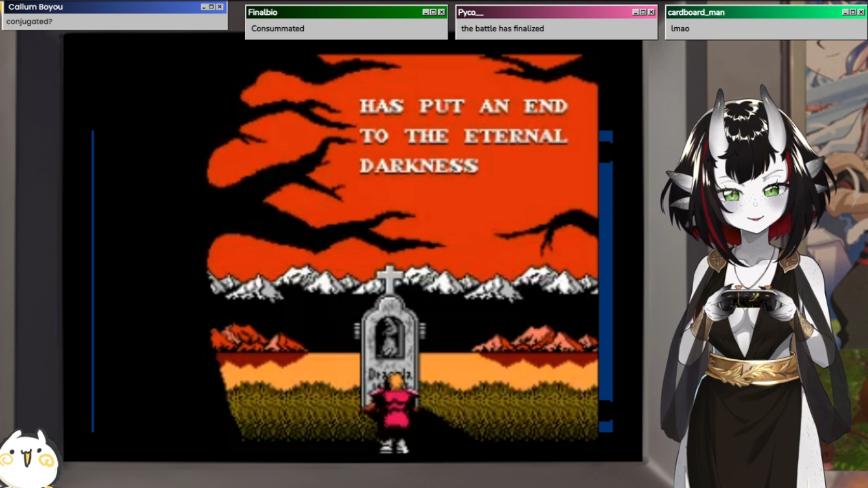868x488 pixels.
Task: Select the Finalbio username in title bar
Action: (x=263, y=12)
